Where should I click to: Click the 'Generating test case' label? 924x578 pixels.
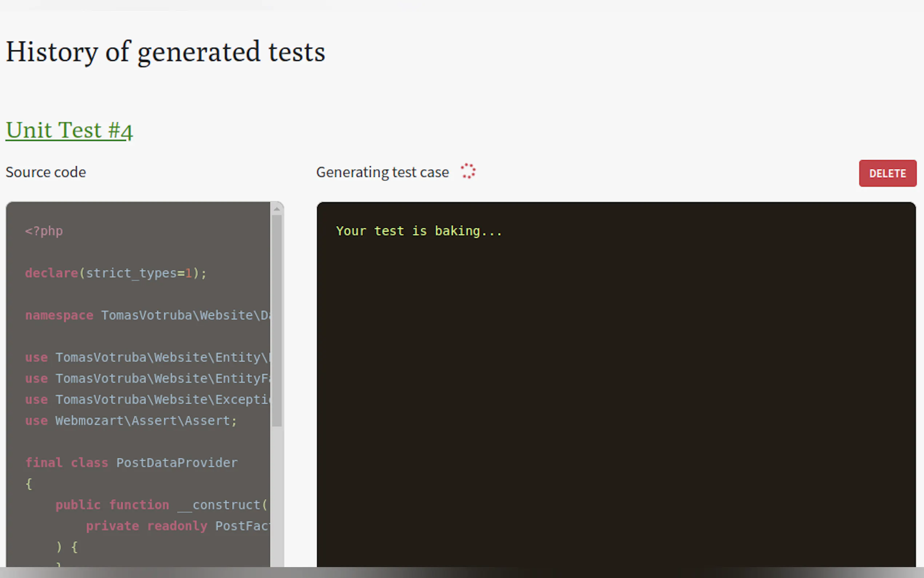pos(382,172)
